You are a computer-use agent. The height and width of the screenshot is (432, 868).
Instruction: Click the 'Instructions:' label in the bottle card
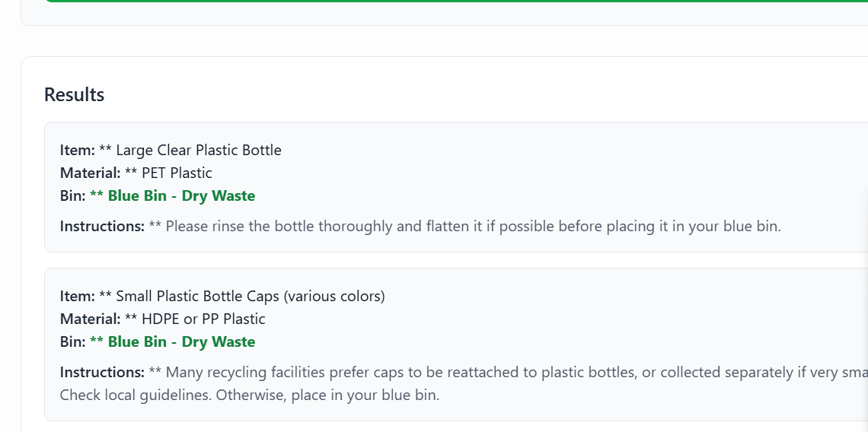[x=102, y=226]
